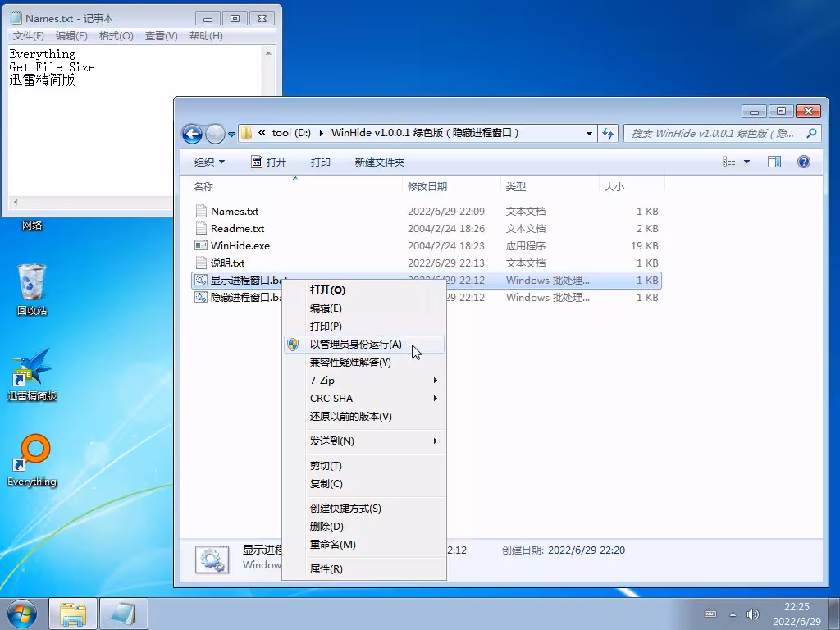Expand the 7-Zip submenu
The width and height of the screenshot is (840, 630).
364,380
